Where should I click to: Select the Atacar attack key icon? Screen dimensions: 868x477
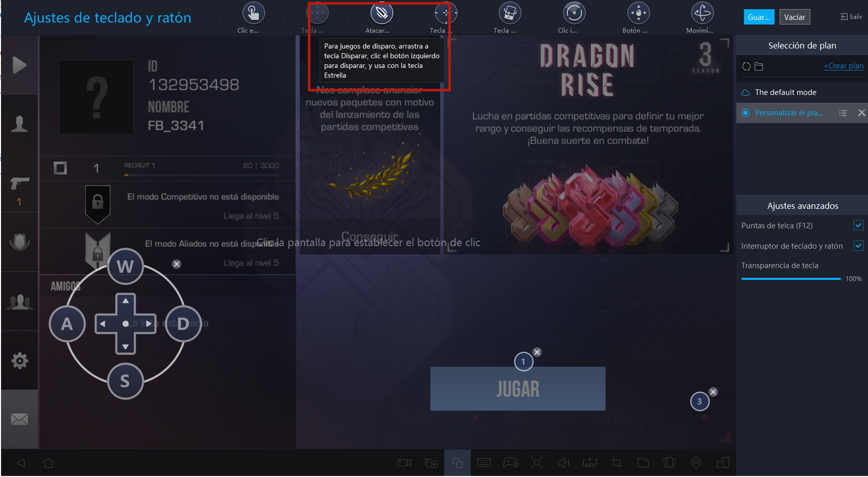(381, 13)
